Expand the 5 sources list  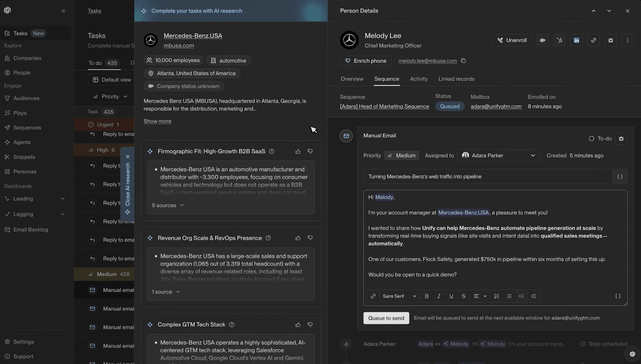[168, 205]
